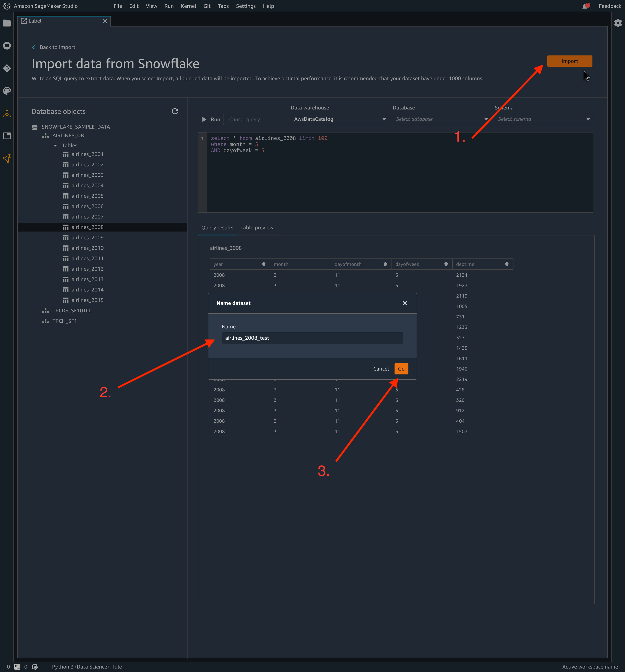The width and height of the screenshot is (625, 672).
Task: Click the notifications bell icon
Action: tap(585, 7)
